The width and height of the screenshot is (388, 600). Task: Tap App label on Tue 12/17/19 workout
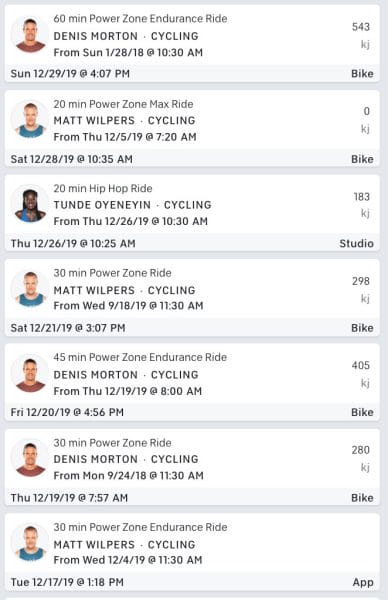[x=363, y=582]
